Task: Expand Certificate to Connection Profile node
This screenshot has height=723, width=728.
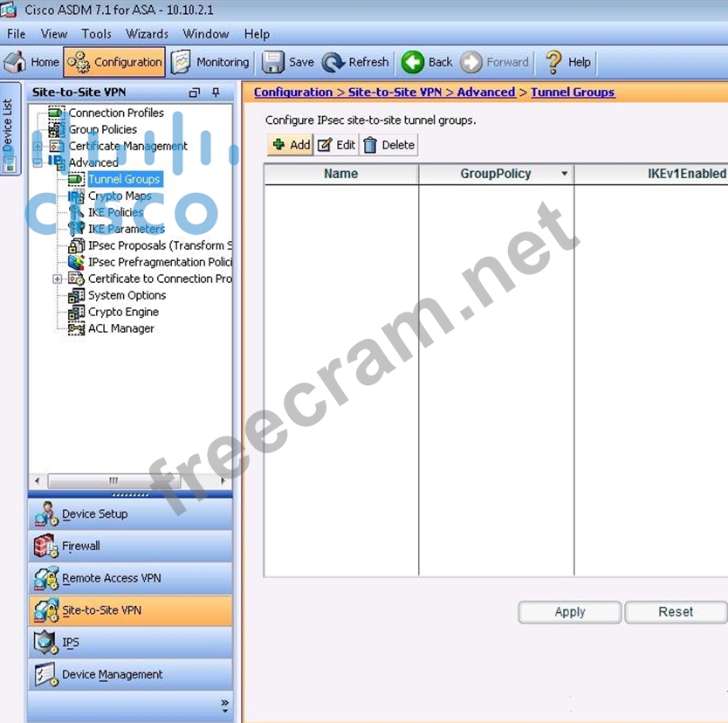Action: [58, 279]
